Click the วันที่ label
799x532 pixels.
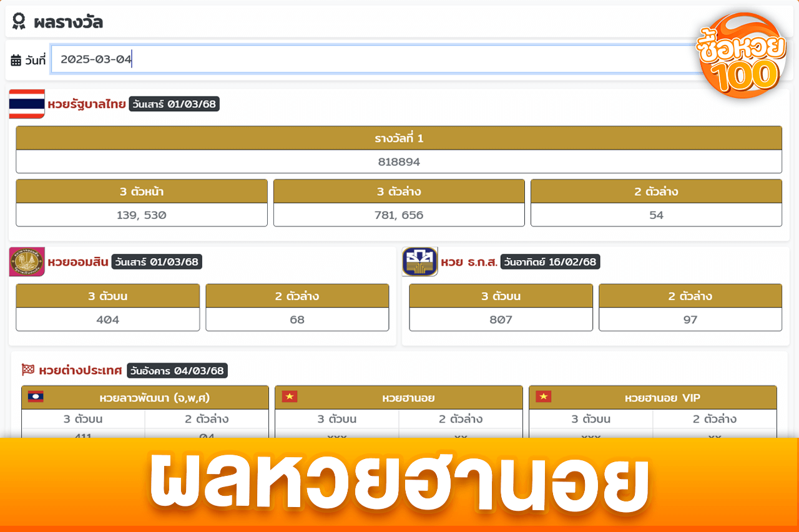(x=36, y=60)
